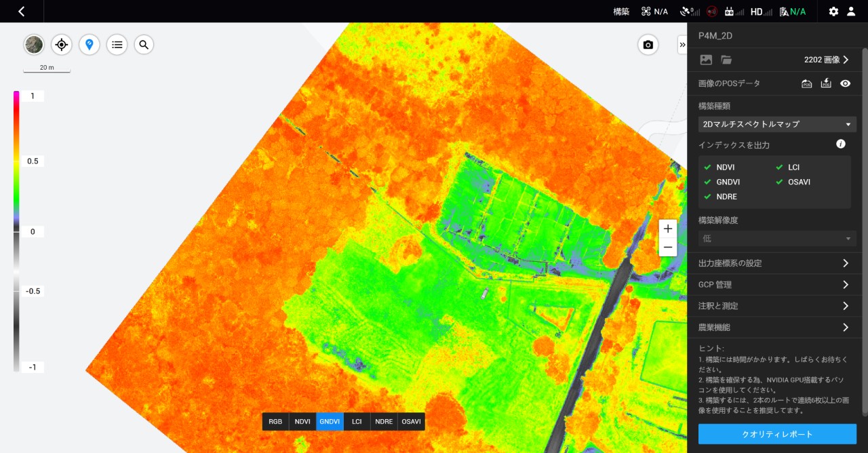Click the back arrow in top bar
This screenshot has height=453, width=868.
tap(22, 12)
